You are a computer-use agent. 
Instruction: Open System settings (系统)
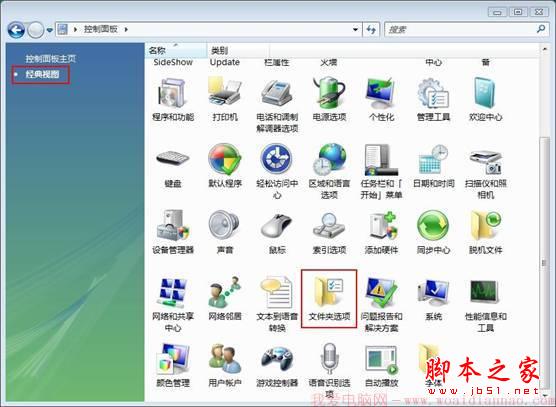coord(433,299)
